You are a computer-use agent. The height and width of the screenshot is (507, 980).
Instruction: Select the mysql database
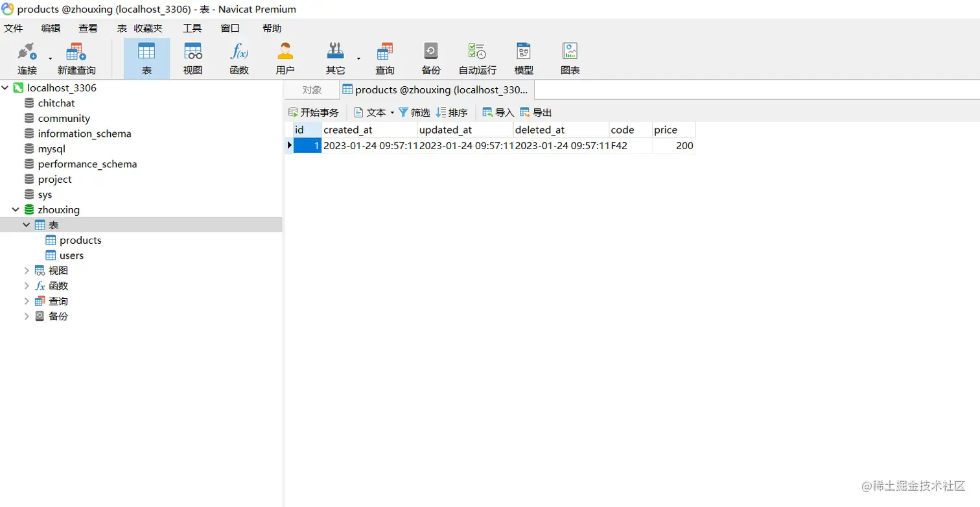[x=51, y=148]
